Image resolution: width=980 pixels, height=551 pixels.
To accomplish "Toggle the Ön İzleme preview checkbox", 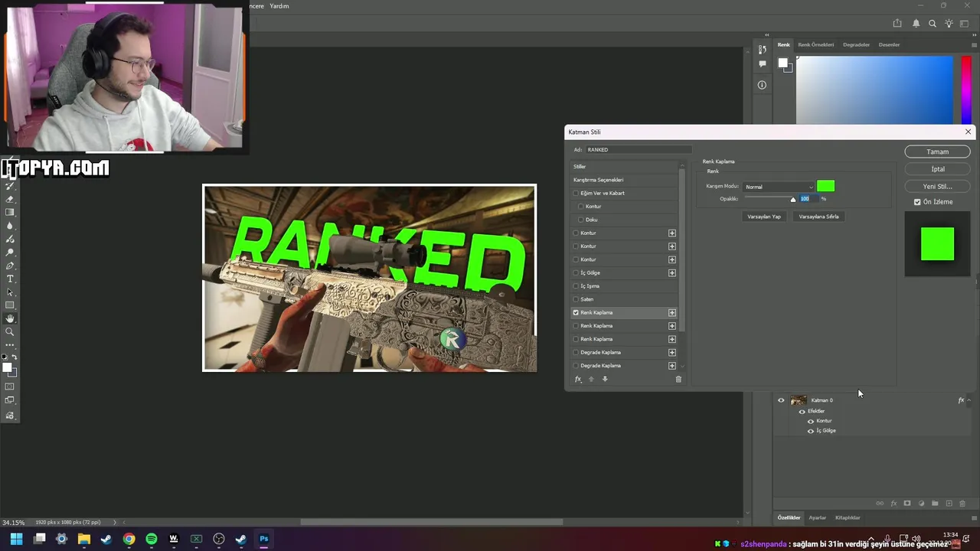I will tap(917, 202).
